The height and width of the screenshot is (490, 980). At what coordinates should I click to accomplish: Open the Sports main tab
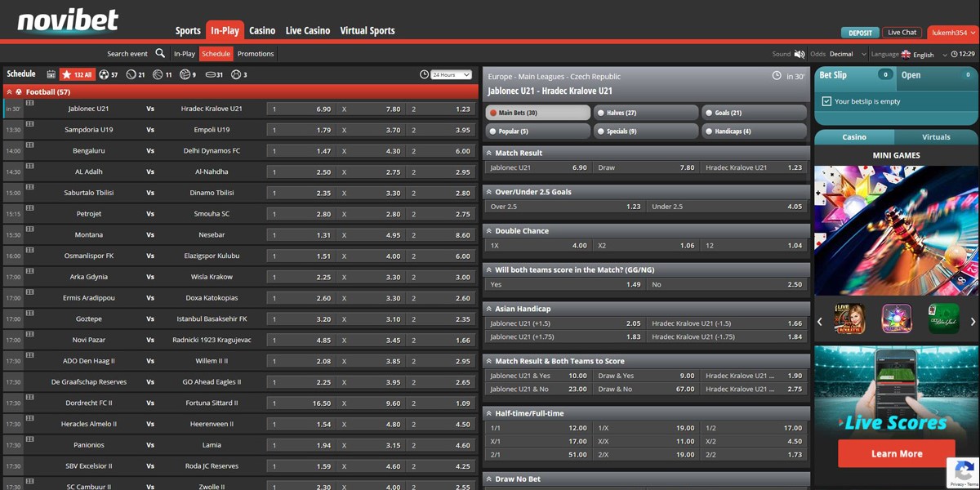pyautogui.click(x=188, y=31)
